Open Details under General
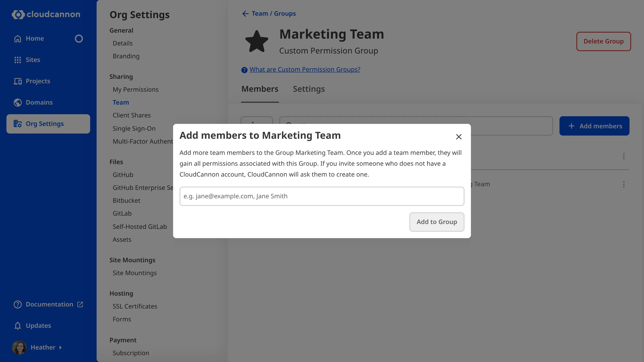644x362 pixels. [x=123, y=43]
